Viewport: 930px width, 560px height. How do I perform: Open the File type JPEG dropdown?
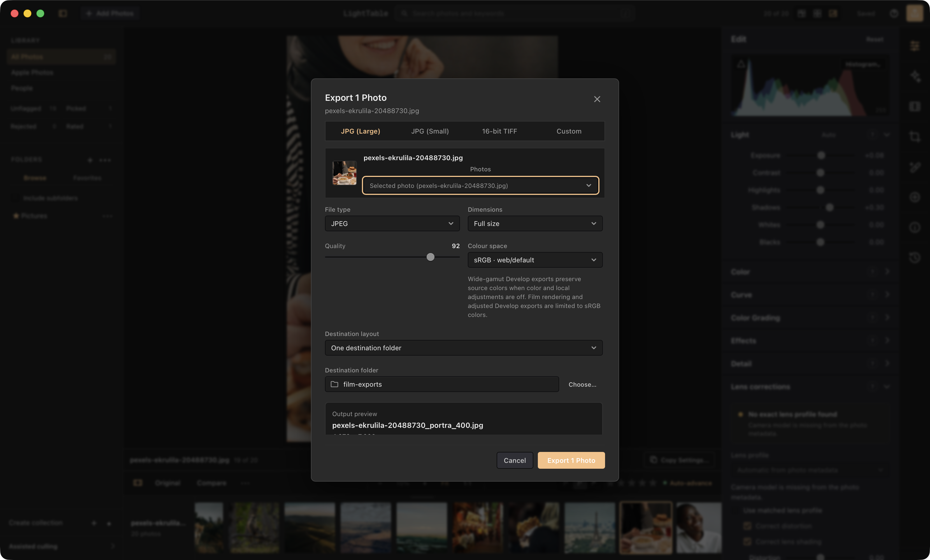[x=392, y=223]
